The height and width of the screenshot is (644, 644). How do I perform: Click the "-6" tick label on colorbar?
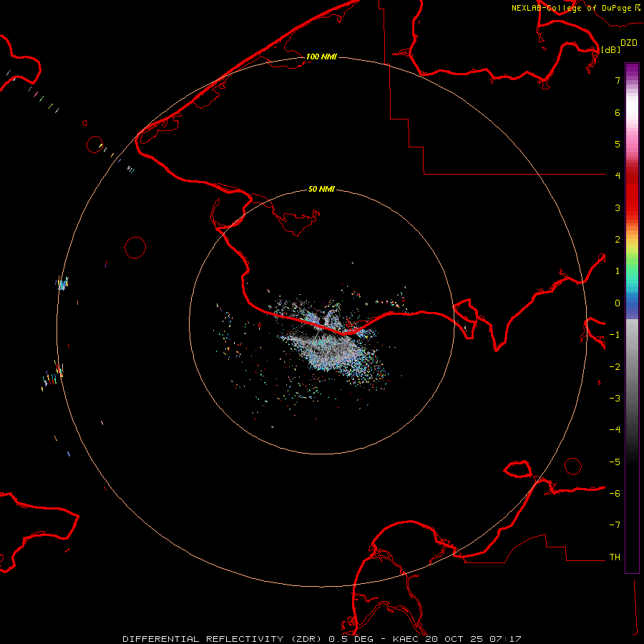tap(615, 494)
